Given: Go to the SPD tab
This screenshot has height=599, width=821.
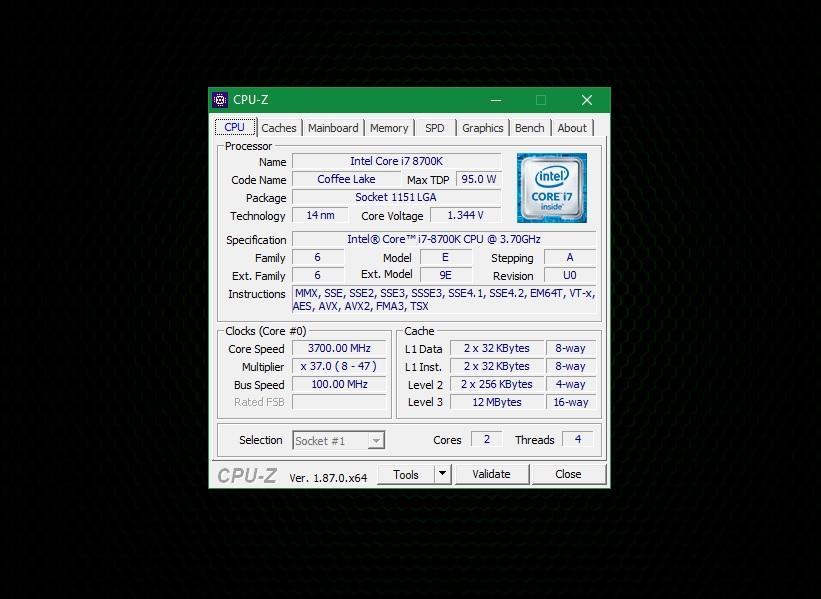Looking at the screenshot, I should pyautogui.click(x=435, y=128).
